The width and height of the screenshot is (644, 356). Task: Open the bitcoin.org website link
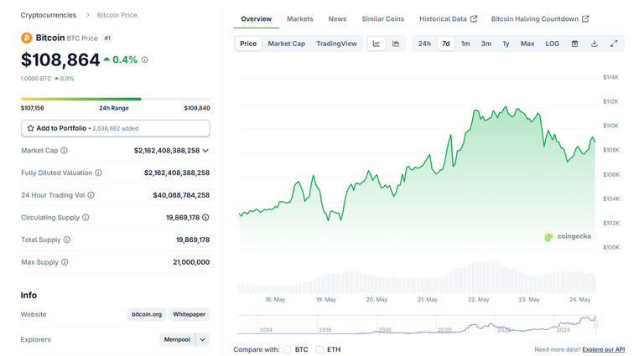[147, 314]
